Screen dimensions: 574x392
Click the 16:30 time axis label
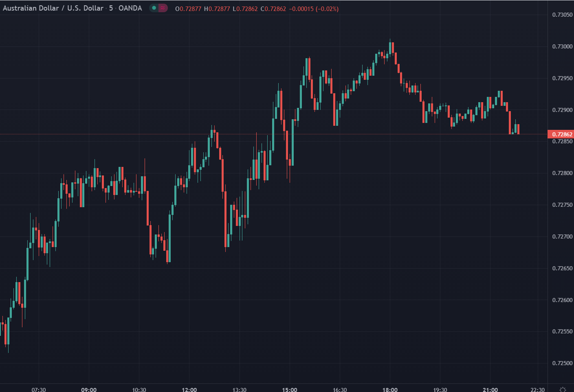tap(340, 390)
